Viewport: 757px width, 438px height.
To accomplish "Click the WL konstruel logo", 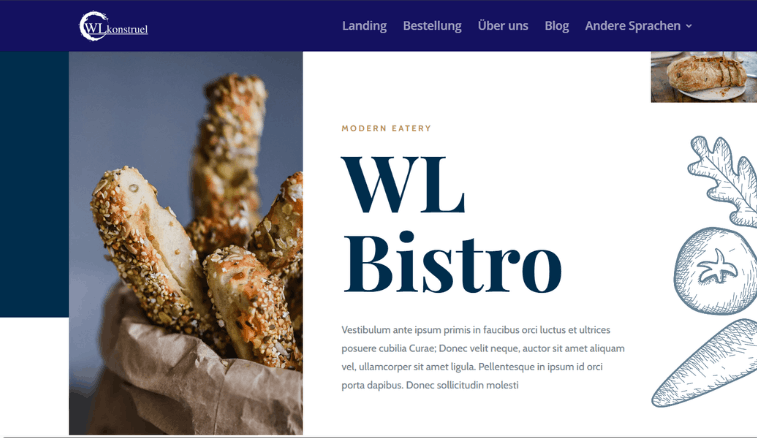I will click(x=113, y=26).
